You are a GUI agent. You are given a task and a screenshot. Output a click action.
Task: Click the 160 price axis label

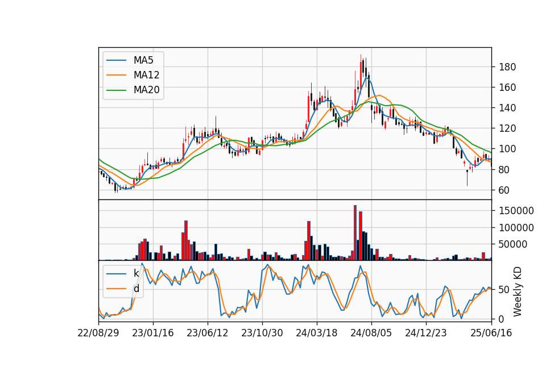pos(507,87)
